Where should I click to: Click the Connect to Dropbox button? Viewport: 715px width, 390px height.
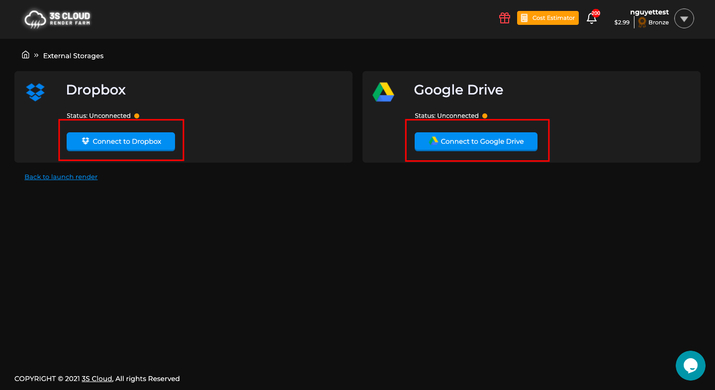121,141
